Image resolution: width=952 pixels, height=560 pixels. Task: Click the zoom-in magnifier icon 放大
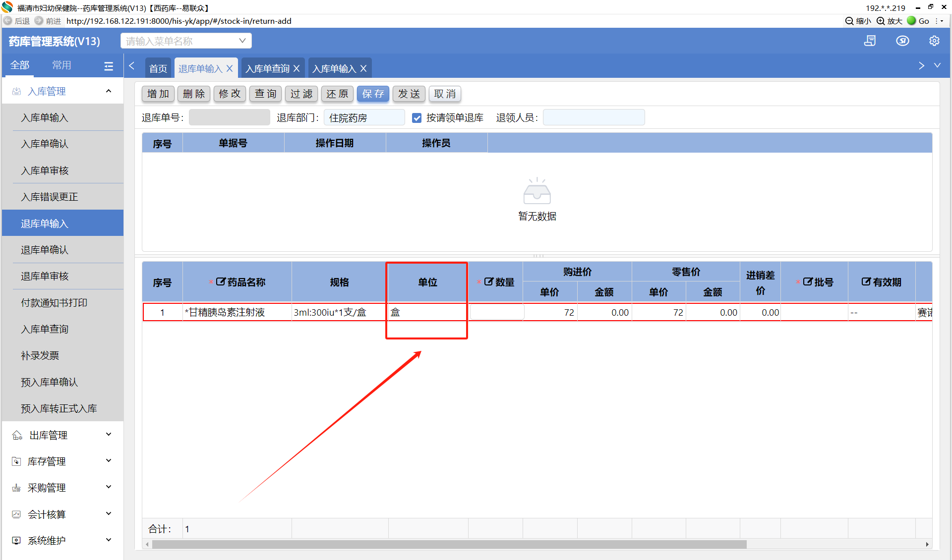[881, 21]
